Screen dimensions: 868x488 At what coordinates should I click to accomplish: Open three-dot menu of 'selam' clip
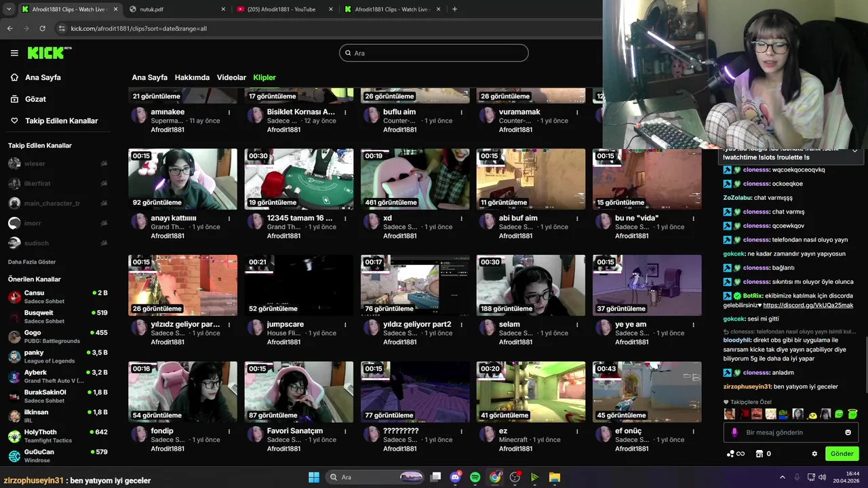[577, 325]
